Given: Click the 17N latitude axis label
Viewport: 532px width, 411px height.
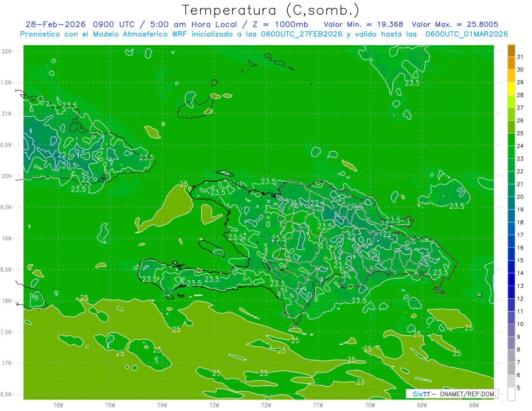Looking at the screenshot, I should point(7,363).
